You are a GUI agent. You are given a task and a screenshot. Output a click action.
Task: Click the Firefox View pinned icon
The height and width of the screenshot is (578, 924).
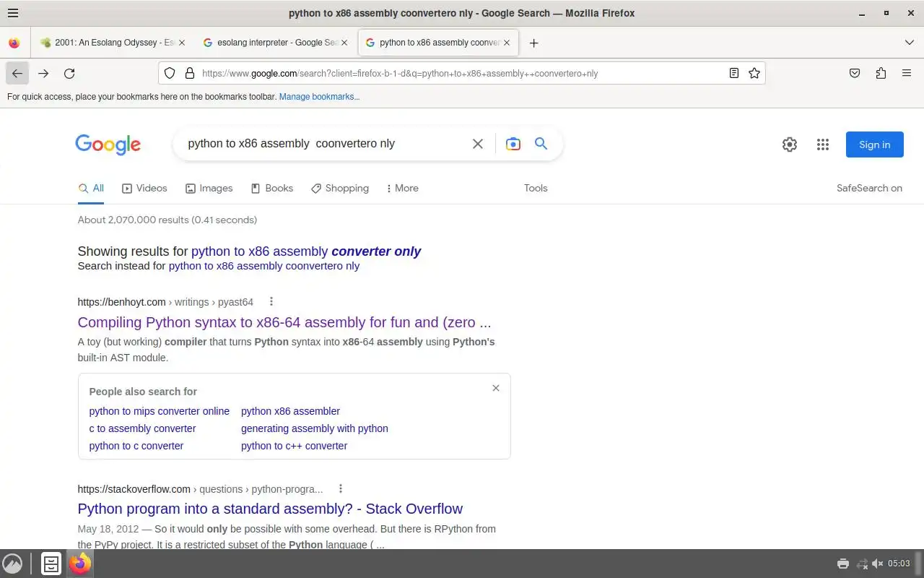pyautogui.click(x=14, y=43)
